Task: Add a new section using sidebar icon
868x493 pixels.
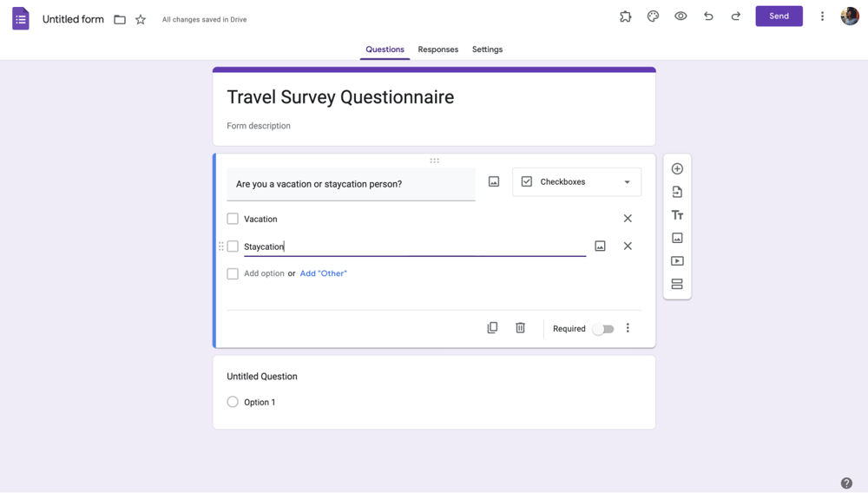Action: click(677, 284)
